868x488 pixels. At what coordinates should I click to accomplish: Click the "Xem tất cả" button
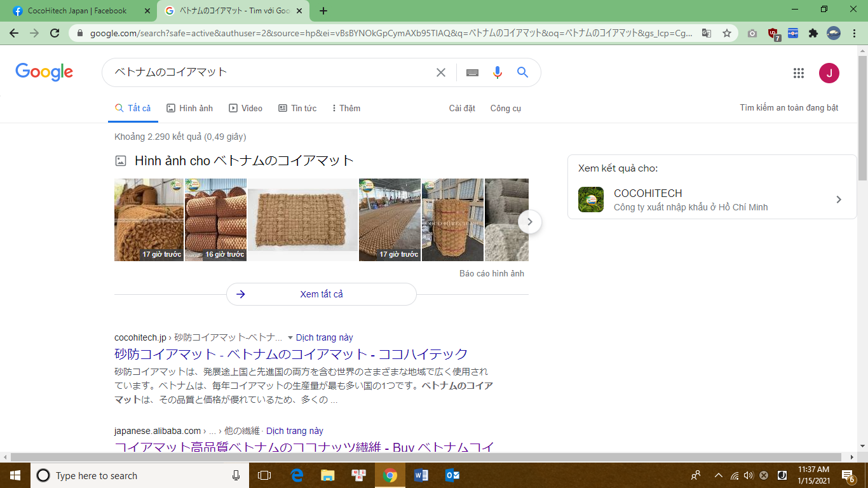(x=321, y=294)
